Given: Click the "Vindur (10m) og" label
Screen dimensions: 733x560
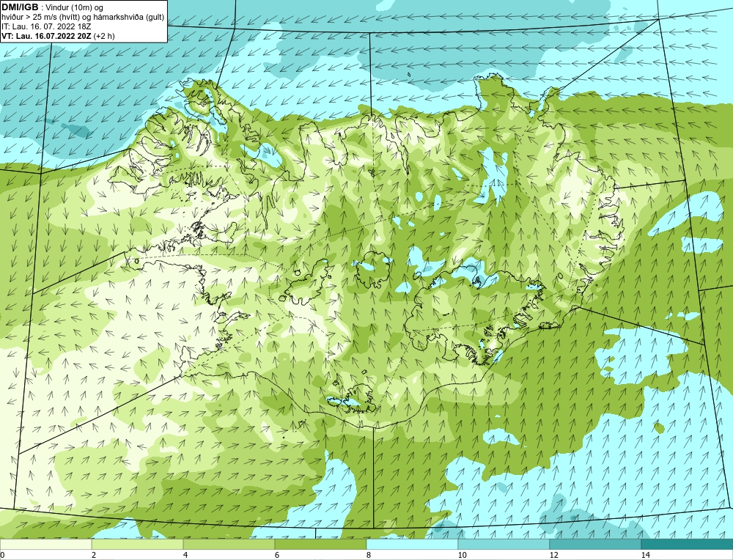Looking at the screenshot, I should (75, 8).
